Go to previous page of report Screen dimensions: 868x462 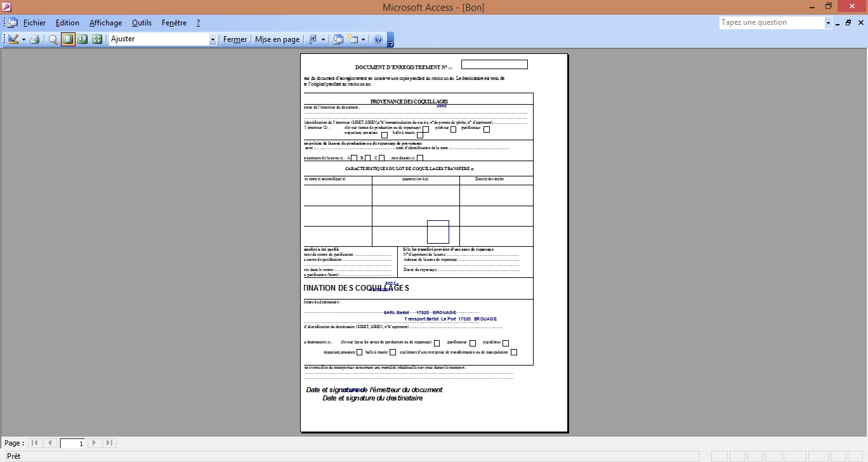tap(49, 443)
